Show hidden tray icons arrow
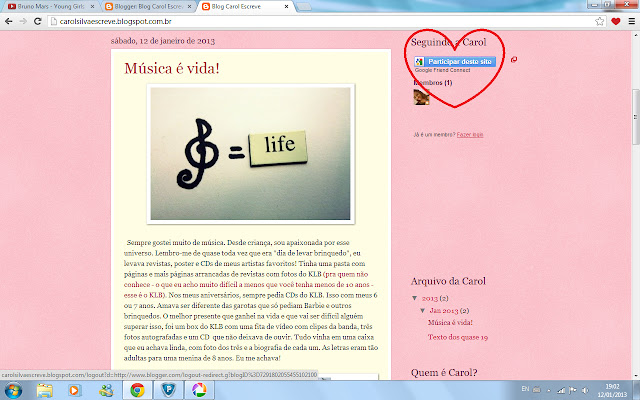The width and height of the screenshot is (640, 400). (x=549, y=391)
